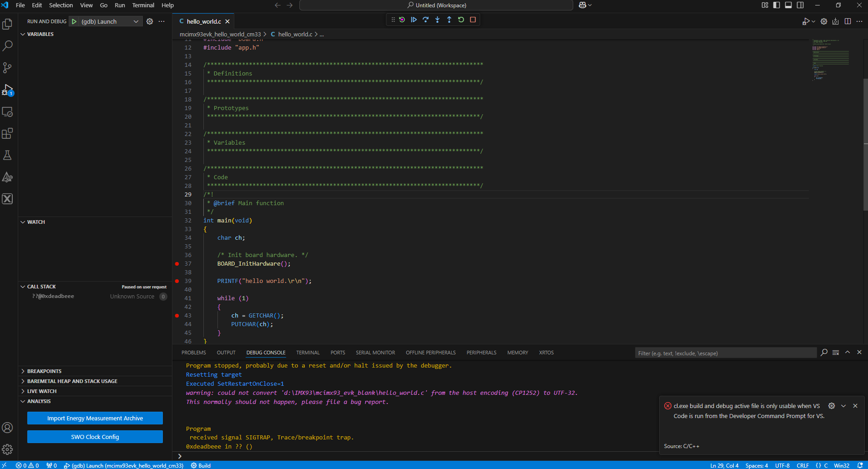Click the debug console filter input
This screenshot has height=469, width=868.
point(725,353)
